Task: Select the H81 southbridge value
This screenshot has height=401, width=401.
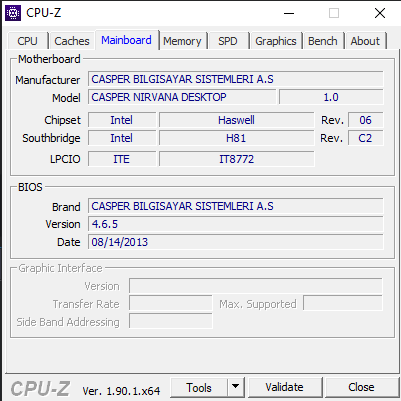Action: tap(236, 138)
